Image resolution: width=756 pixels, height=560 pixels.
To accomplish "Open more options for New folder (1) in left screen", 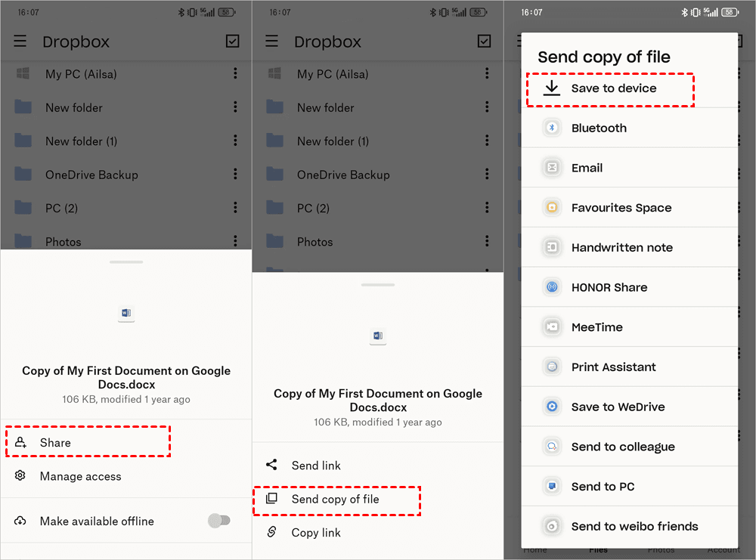I will pos(235,141).
